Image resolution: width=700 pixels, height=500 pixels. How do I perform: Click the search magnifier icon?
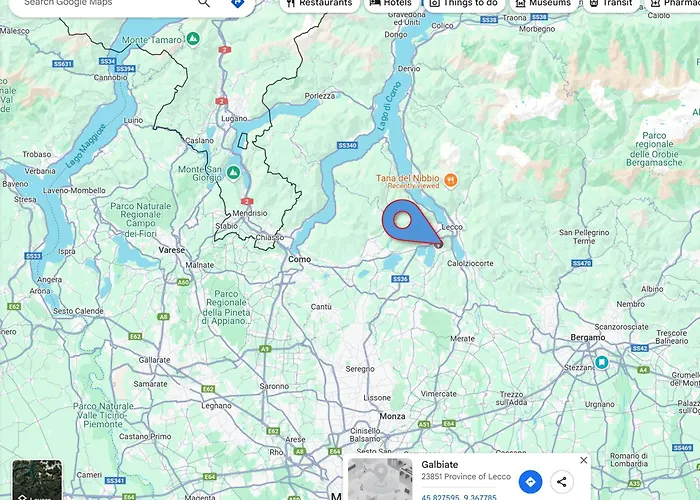[x=204, y=3]
